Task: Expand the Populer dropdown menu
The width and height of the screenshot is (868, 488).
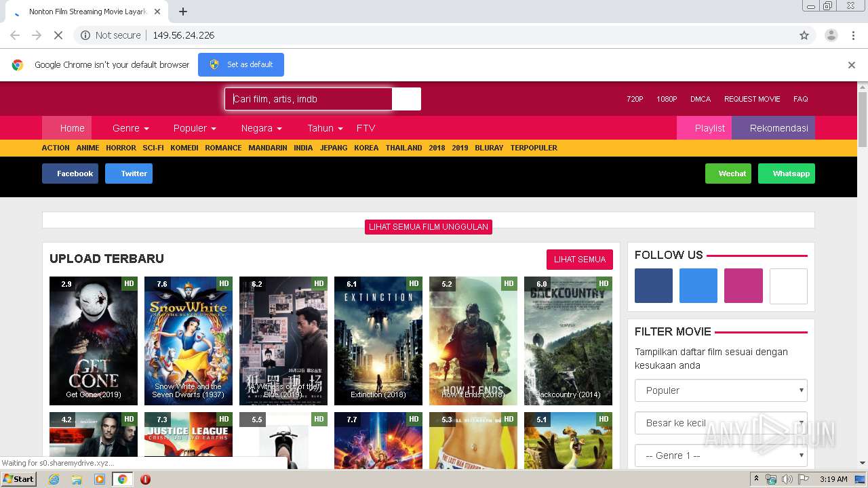Action: pos(195,128)
